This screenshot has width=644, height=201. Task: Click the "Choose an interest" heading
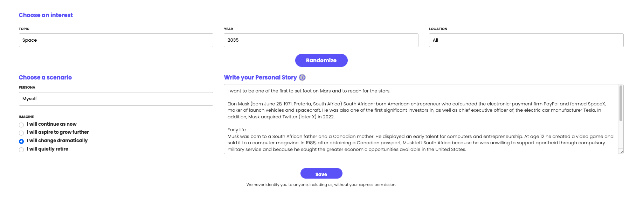coord(46,15)
